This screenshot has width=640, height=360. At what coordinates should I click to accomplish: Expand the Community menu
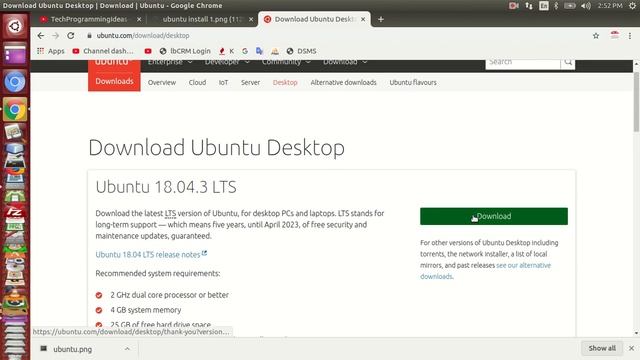pos(286,62)
